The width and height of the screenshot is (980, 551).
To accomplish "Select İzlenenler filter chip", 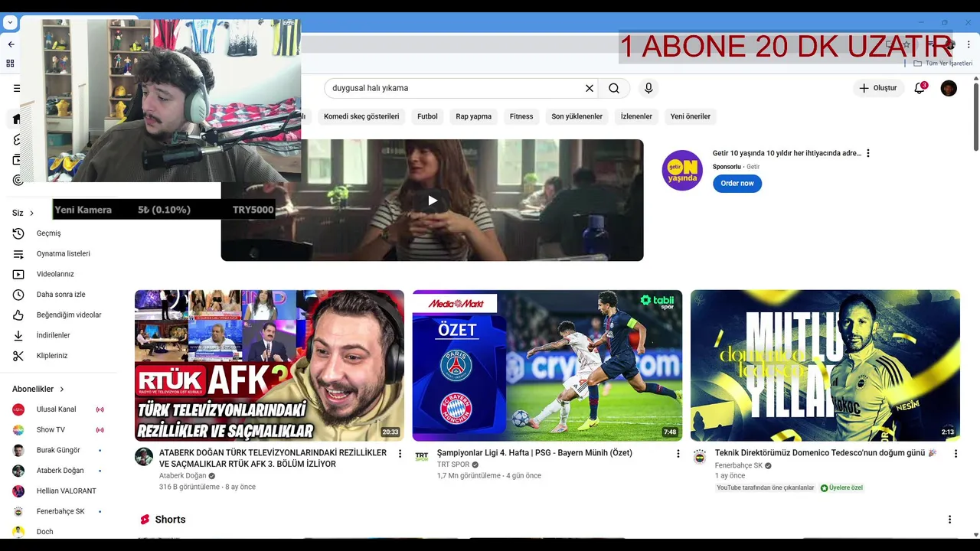I will pyautogui.click(x=636, y=116).
